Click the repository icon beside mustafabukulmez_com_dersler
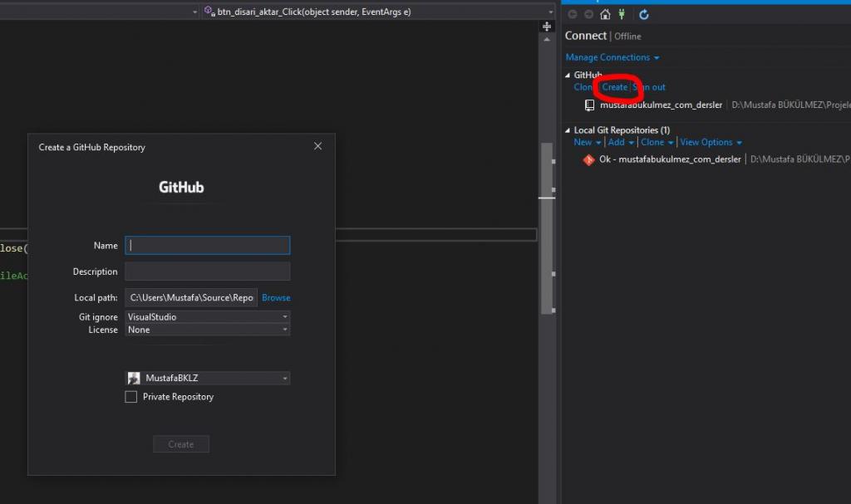This screenshot has height=504, width=851. [591, 105]
